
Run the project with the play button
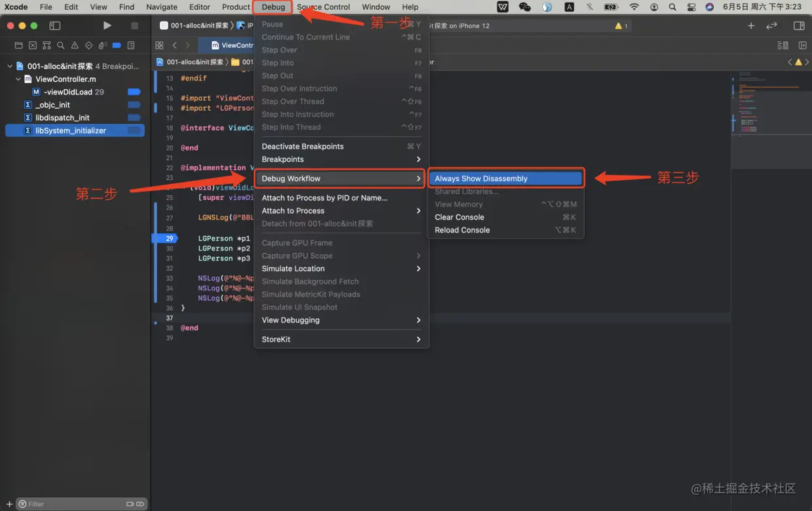click(x=107, y=26)
